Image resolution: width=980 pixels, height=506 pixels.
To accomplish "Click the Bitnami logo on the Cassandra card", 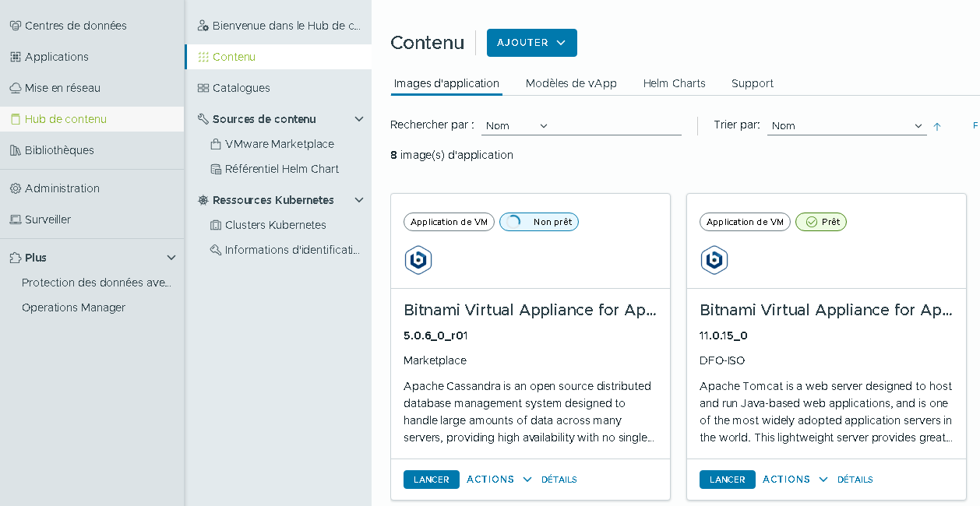I will click(418, 260).
